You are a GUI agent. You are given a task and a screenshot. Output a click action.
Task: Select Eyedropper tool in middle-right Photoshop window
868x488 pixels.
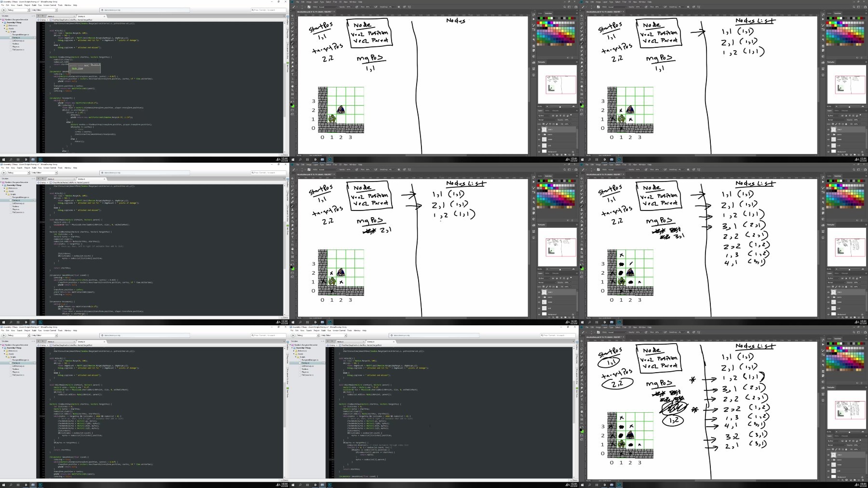[582, 198]
